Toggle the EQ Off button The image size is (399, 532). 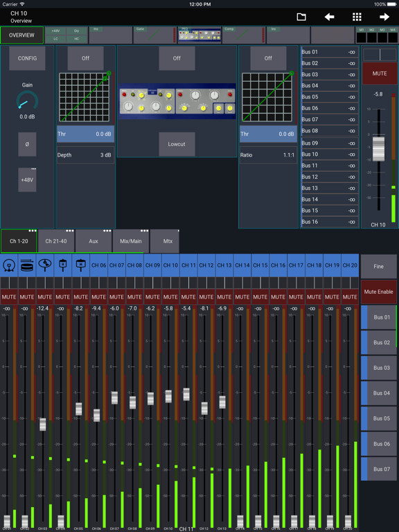tap(177, 58)
